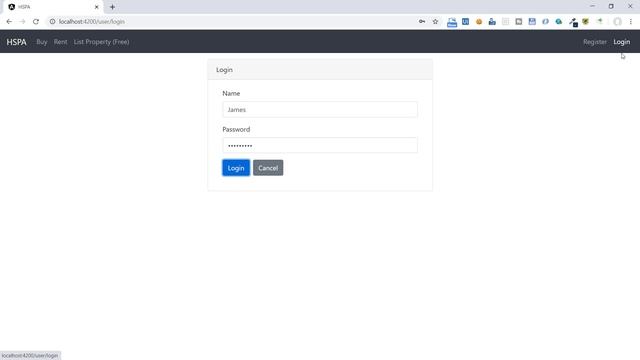Screen dimensions: 640x360
Task: Open the saved passwords key icon
Action: pos(422,22)
